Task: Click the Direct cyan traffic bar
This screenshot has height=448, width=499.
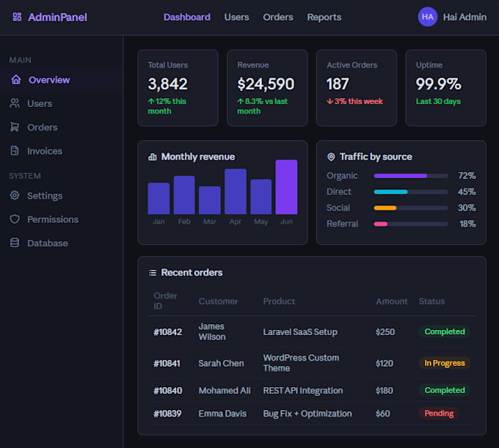Action: (390, 191)
